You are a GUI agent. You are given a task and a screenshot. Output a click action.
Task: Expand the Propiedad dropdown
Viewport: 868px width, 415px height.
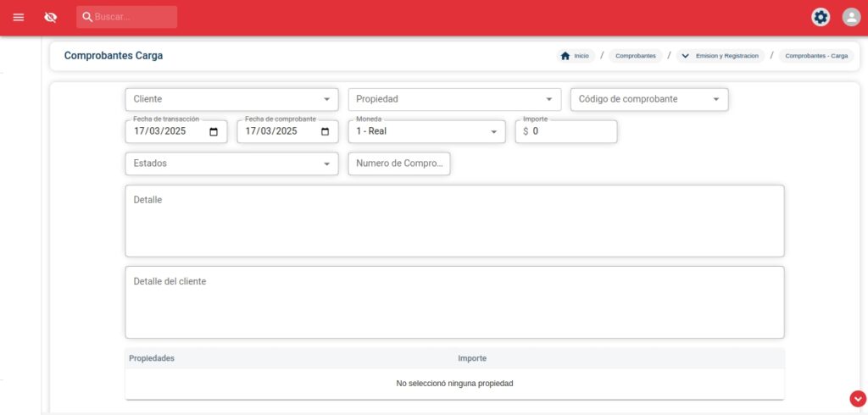549,99
